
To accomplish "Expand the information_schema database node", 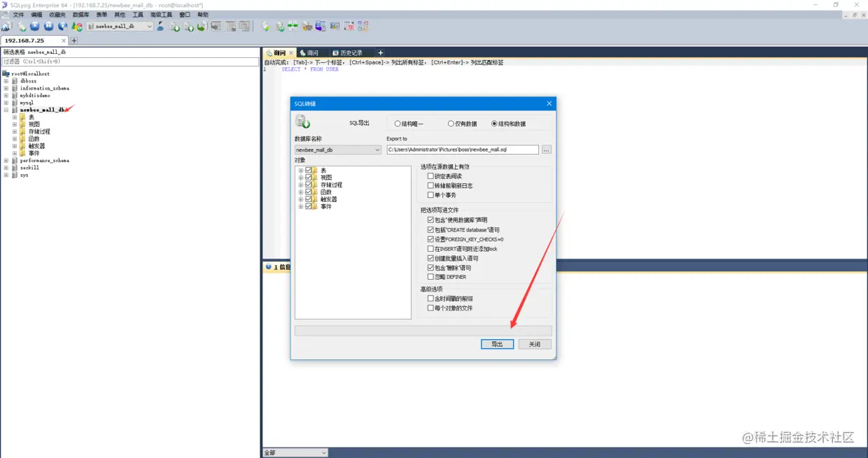I will coord(6,88).
